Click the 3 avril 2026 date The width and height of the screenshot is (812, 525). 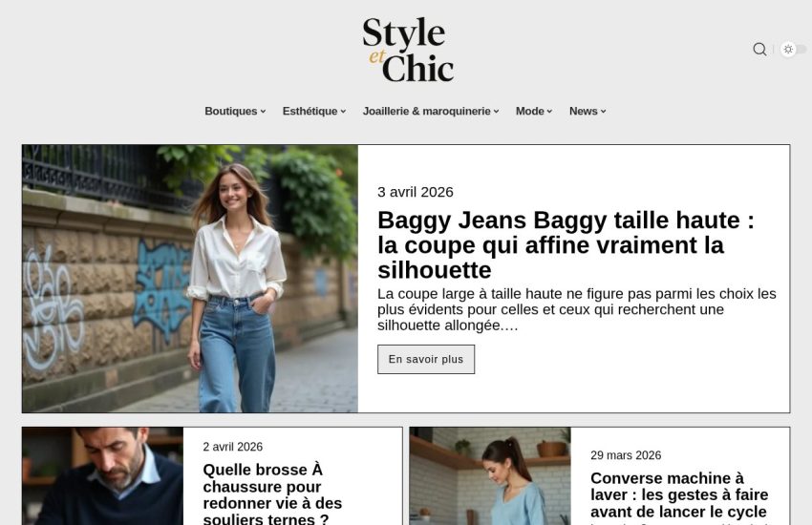pyautogui.click(x=416, y=192)
